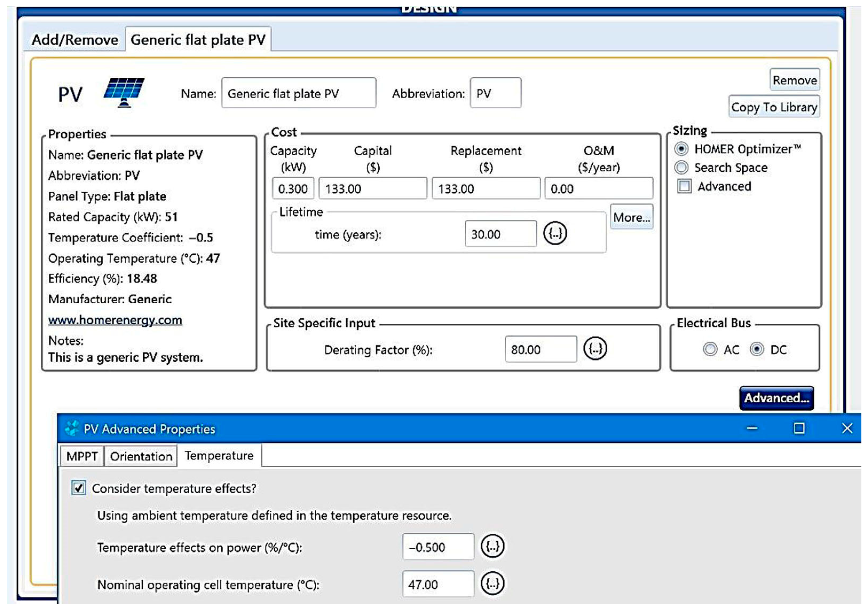868x612 pixels.
Task: Maximize the PV Advanced Properties window
Action: click(x=798, y=428)
